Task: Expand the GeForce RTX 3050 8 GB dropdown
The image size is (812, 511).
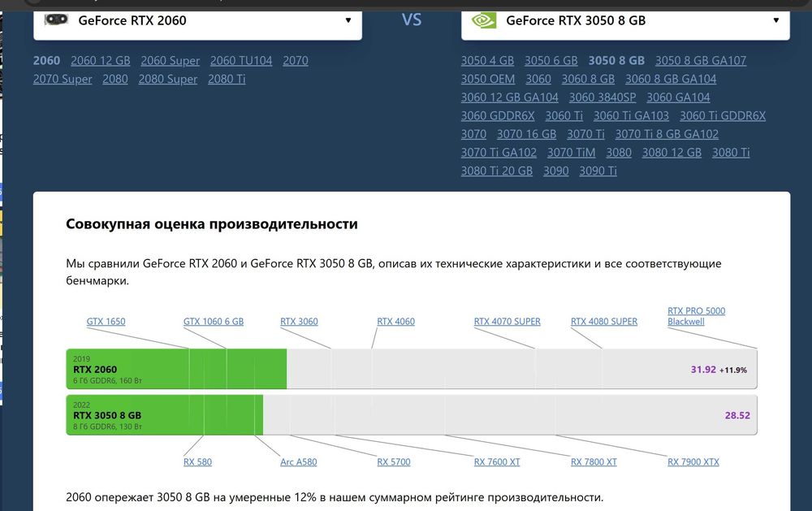Action: pyautogui.click(x=776, y=20)
